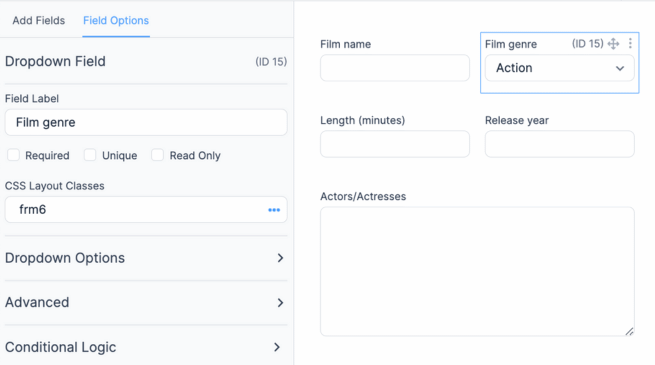
Task: Expand the Advanced section
Action: coord(146,302)
